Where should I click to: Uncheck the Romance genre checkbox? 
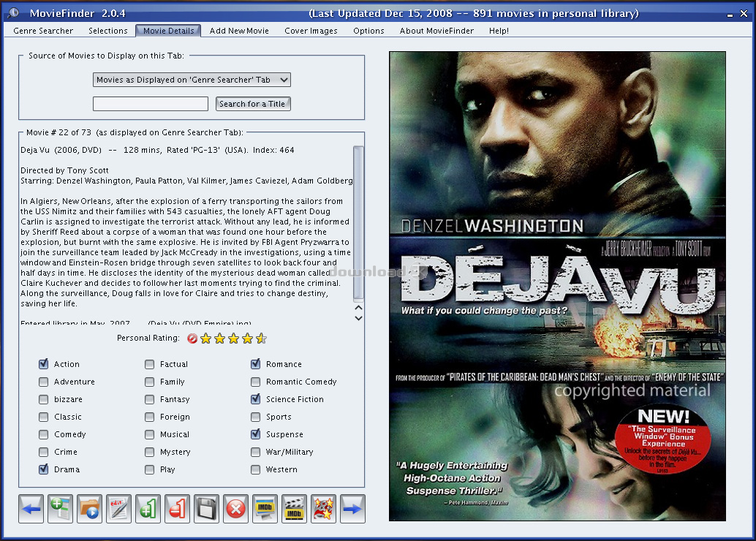(x=256, y=364)
